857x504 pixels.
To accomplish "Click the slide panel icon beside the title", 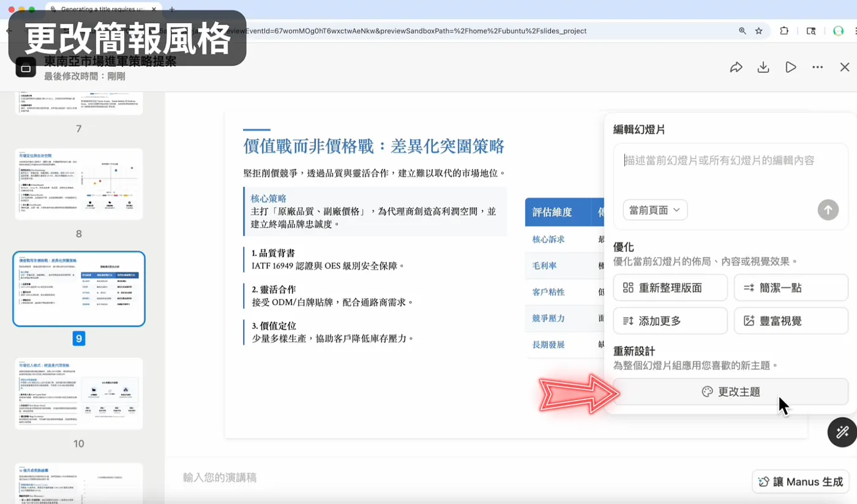I will coord(26,69).
